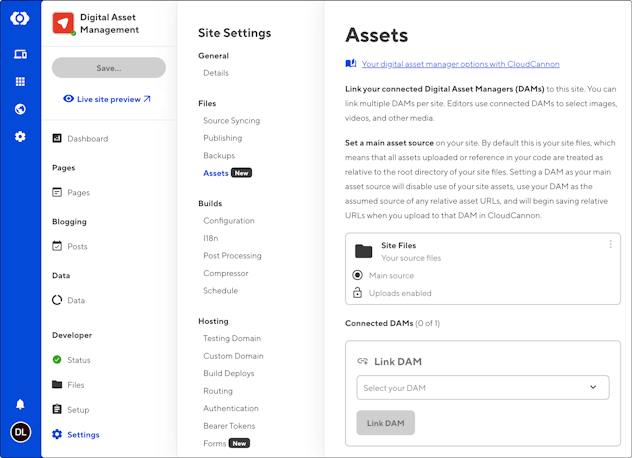Viewport: 632px width, 458px height.
Task: Click the Files folder icon in sidebar
Action: [x=57, y=384]
